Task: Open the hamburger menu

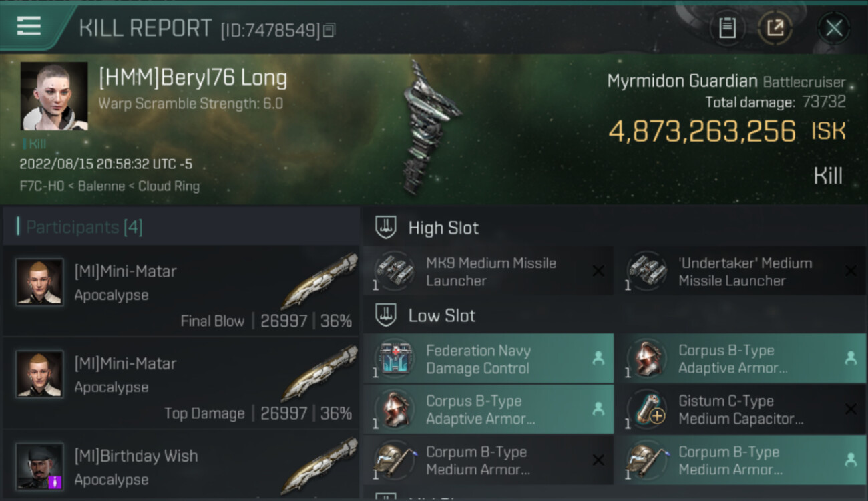Action: (x=29, y=26)
